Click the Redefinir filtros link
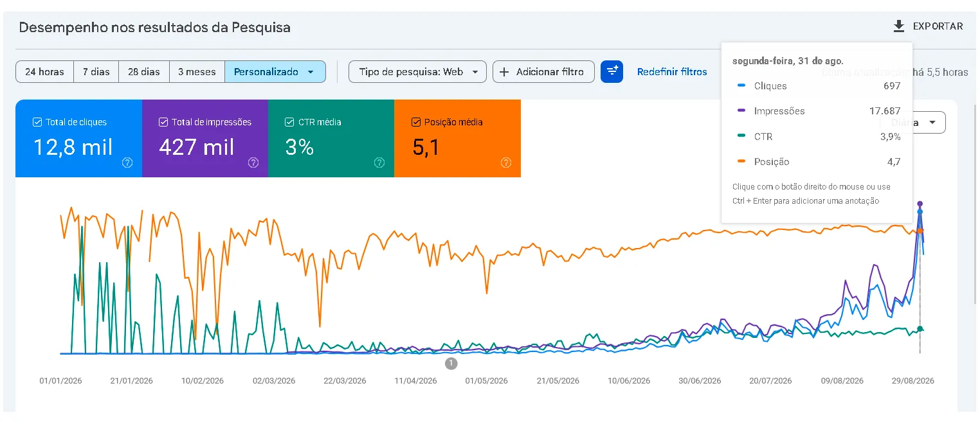The width and height of the screenshot is (980, 424). coord(672,72)
